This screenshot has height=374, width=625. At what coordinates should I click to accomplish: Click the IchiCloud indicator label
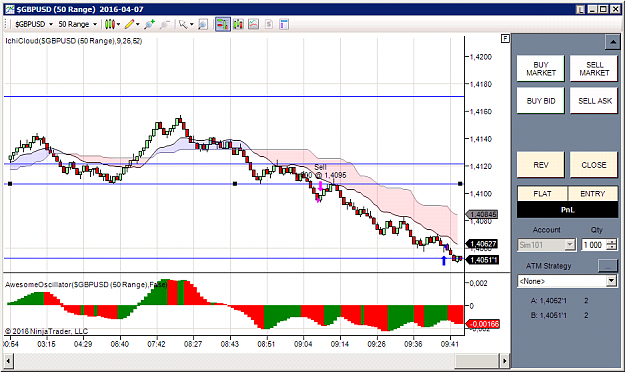click(74, 41)
